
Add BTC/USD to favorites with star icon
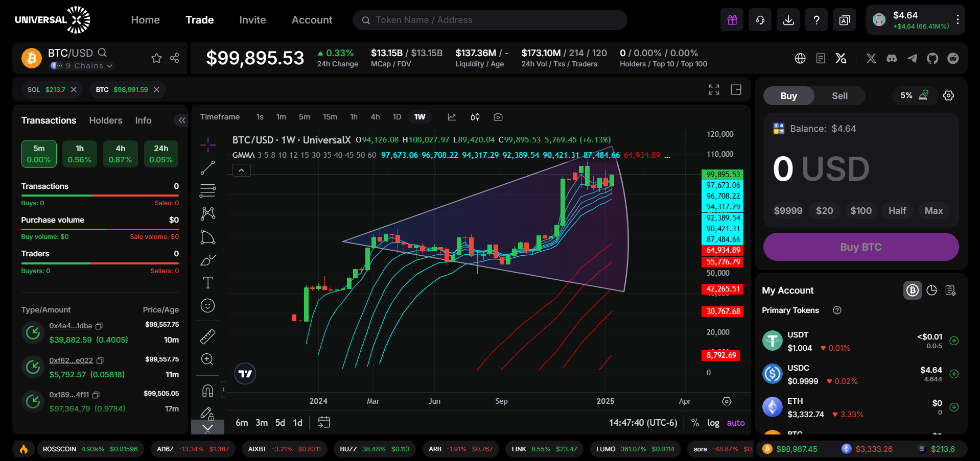pyautogui.click(x=157, y=58)
